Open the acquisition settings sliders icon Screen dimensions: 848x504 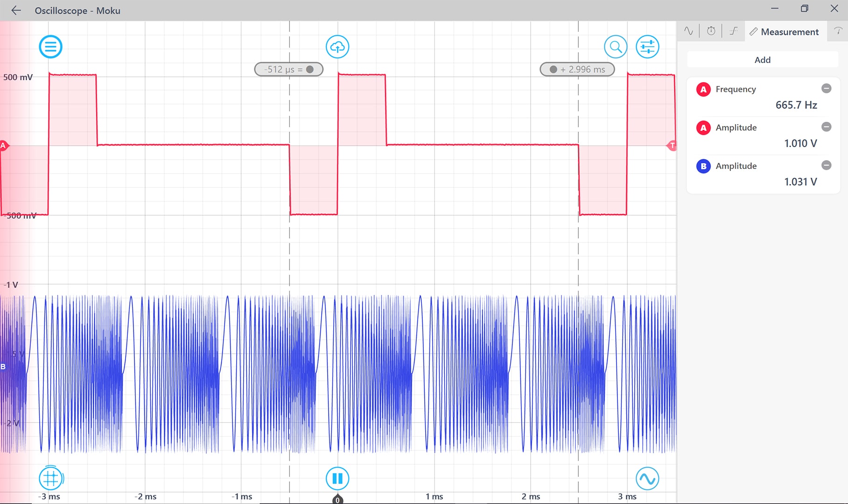[x=647, y=47]
